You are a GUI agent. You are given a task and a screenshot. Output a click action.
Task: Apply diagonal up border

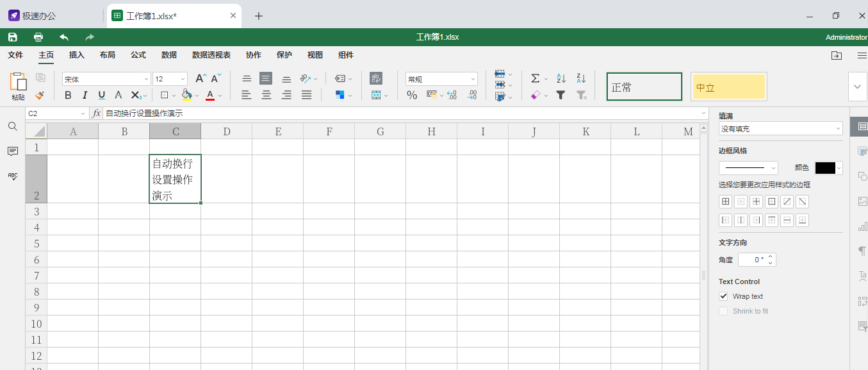click(787, 201)
